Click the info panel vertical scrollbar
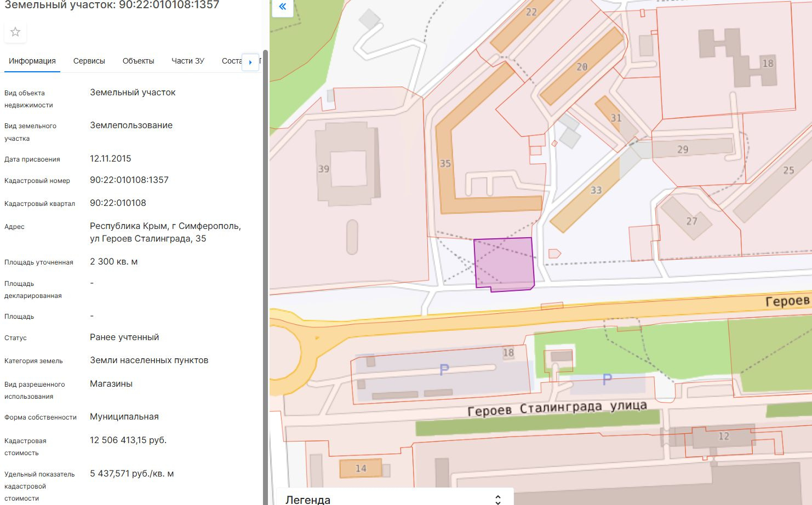 tap(265, 274)
